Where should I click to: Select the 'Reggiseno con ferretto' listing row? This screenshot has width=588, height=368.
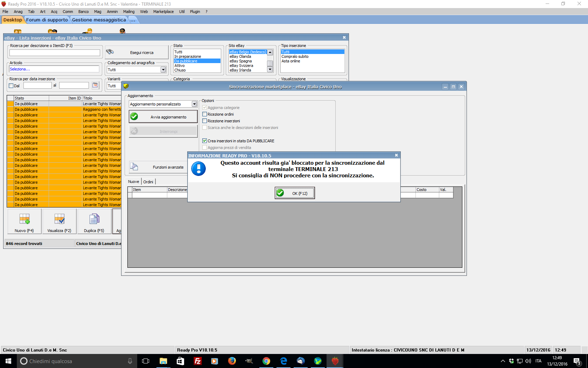[64, 109]
